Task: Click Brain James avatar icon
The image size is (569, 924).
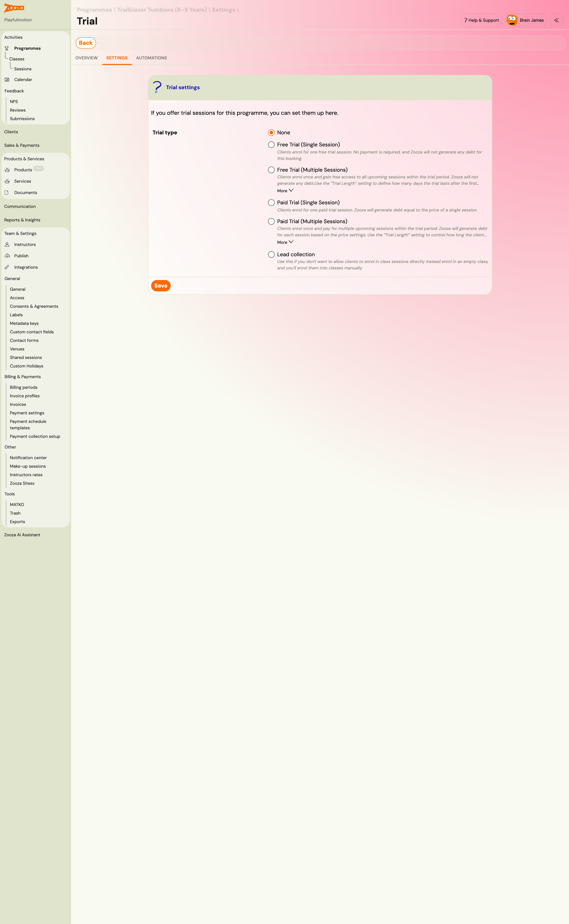Action: coord(511,20)
